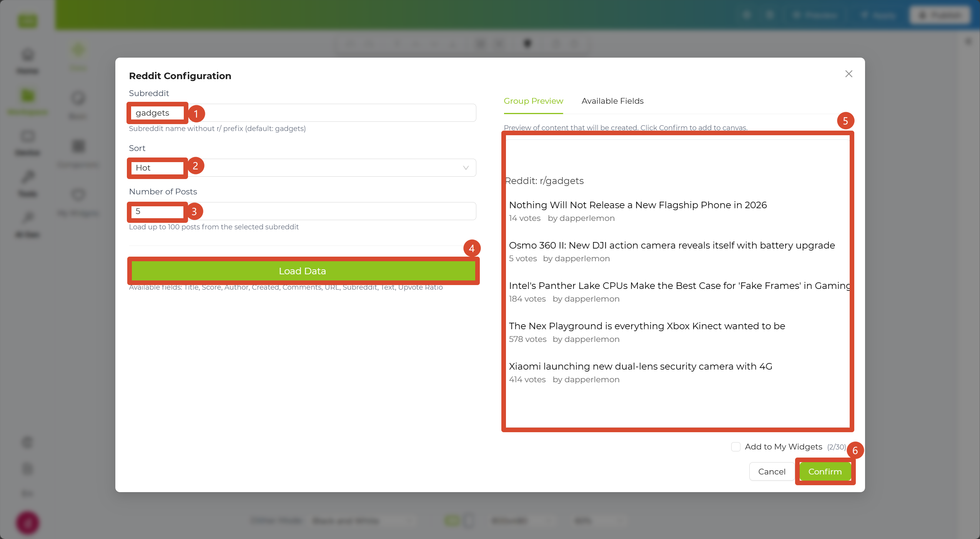Close the Reddit Configuration dialog

pos(849,74)
